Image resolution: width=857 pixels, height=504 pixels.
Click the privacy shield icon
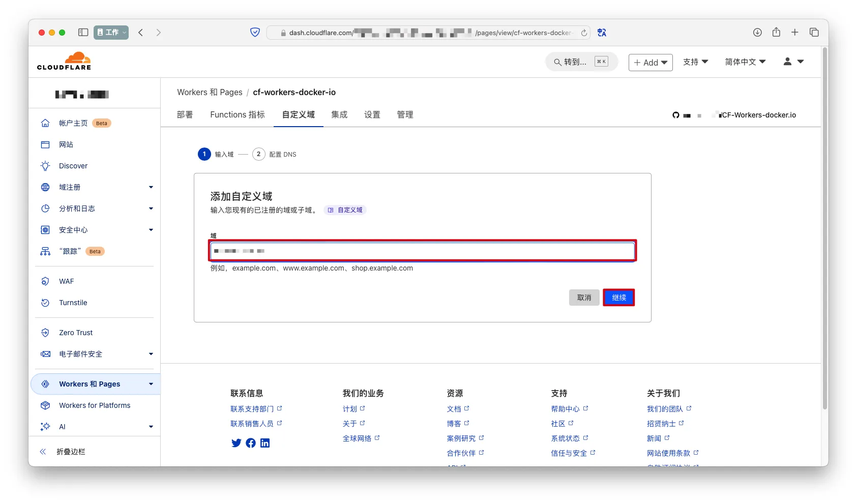point(255,33)
